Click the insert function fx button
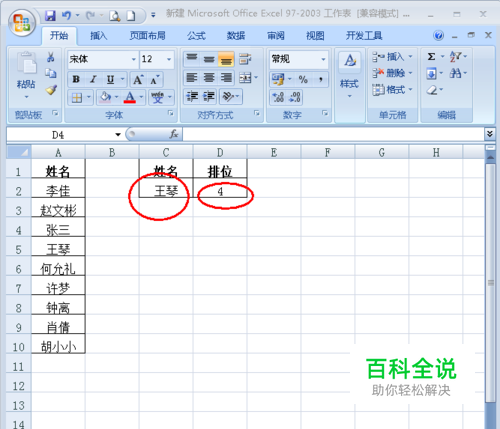 tap(174, 134)
